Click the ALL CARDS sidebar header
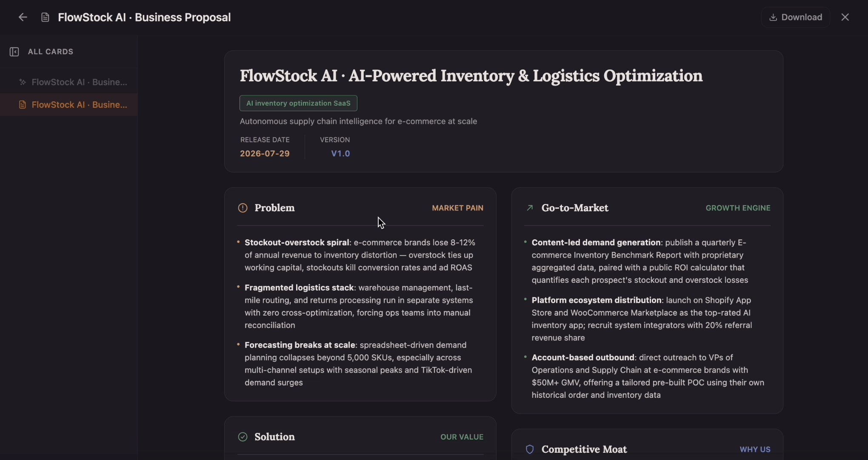Viewport: 868px width, 460px height. coord(51,52)
